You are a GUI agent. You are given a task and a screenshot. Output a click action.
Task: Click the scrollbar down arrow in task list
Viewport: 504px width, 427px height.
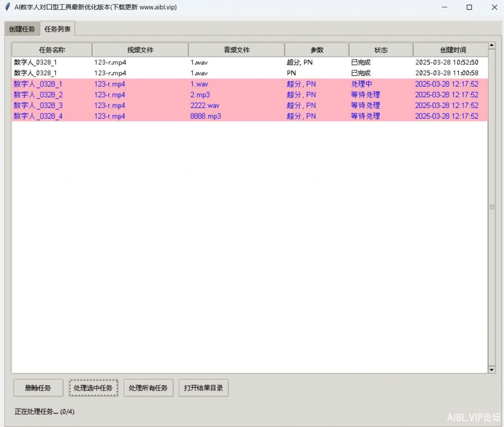tap(491, 369)
